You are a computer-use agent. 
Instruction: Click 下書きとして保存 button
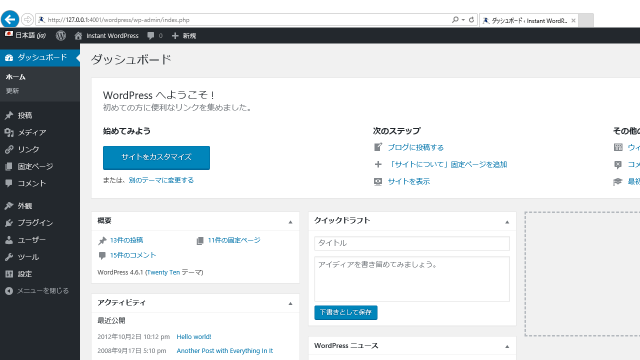[x=346, y=312]
